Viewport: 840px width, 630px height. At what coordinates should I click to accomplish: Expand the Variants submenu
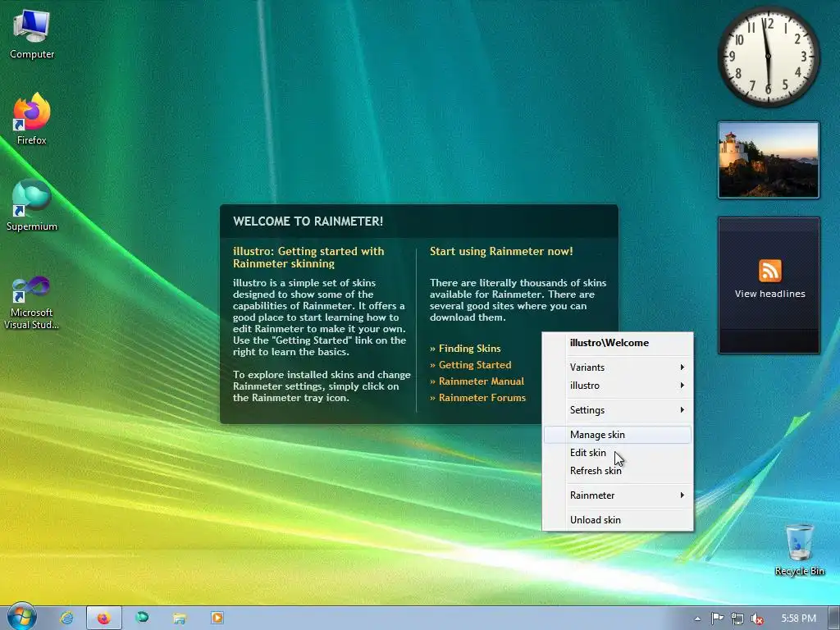coord(618,367)
